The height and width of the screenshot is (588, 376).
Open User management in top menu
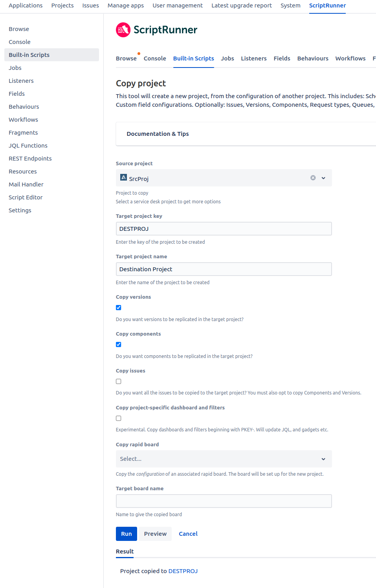pos(178,5)
